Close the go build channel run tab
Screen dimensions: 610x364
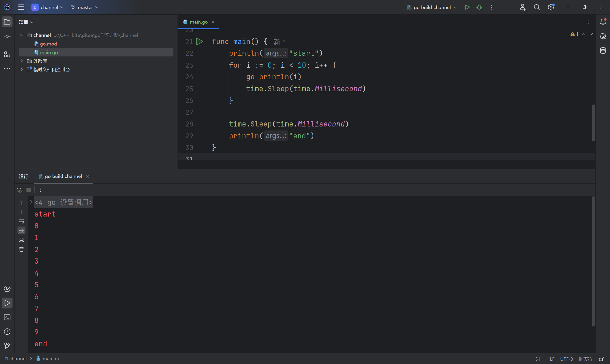tap(87, 176)
